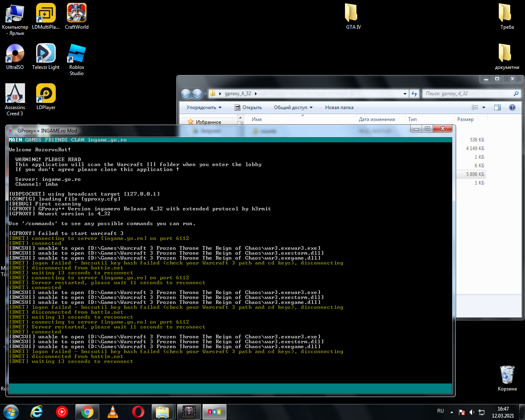
Task: Launch UltraISO from the desktop
Action: pos(15,54)
